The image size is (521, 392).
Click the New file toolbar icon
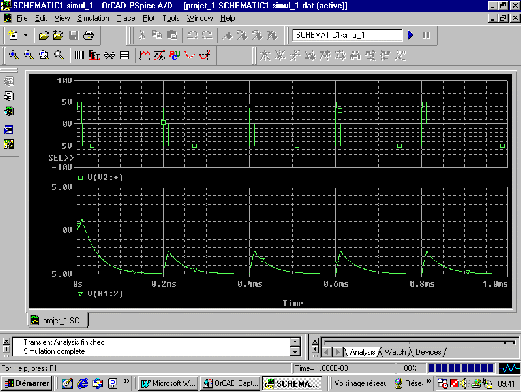pos(13,35)
